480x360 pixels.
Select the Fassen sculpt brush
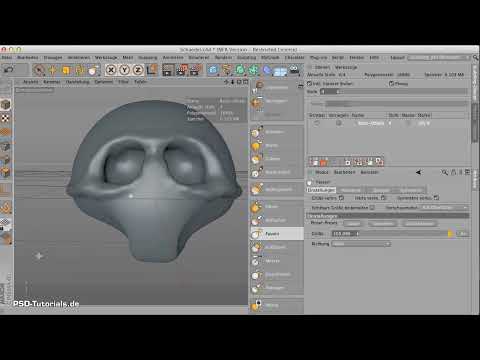coord(277,234)
